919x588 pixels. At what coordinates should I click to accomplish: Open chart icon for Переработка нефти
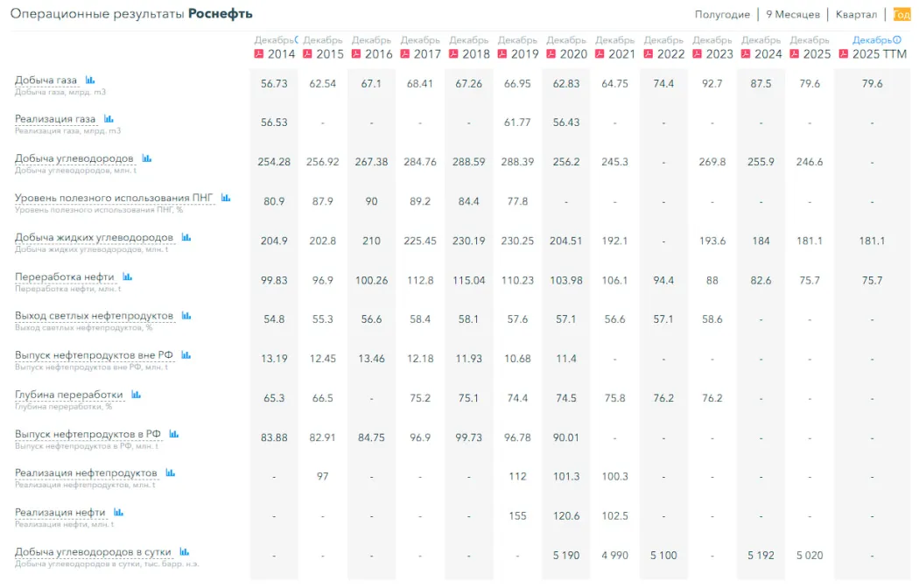click(x=128, y=276)
